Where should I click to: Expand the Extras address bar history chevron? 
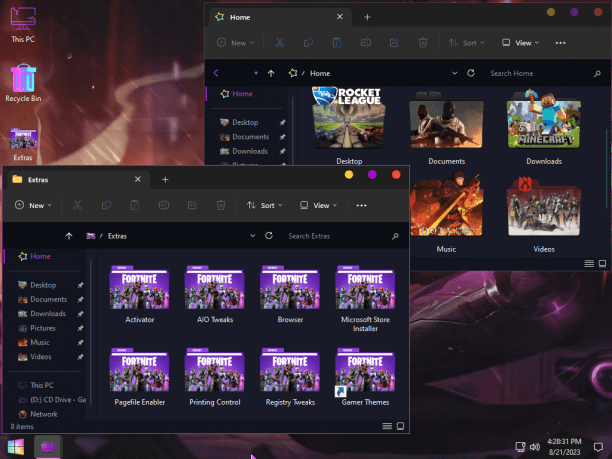point(253,236)
